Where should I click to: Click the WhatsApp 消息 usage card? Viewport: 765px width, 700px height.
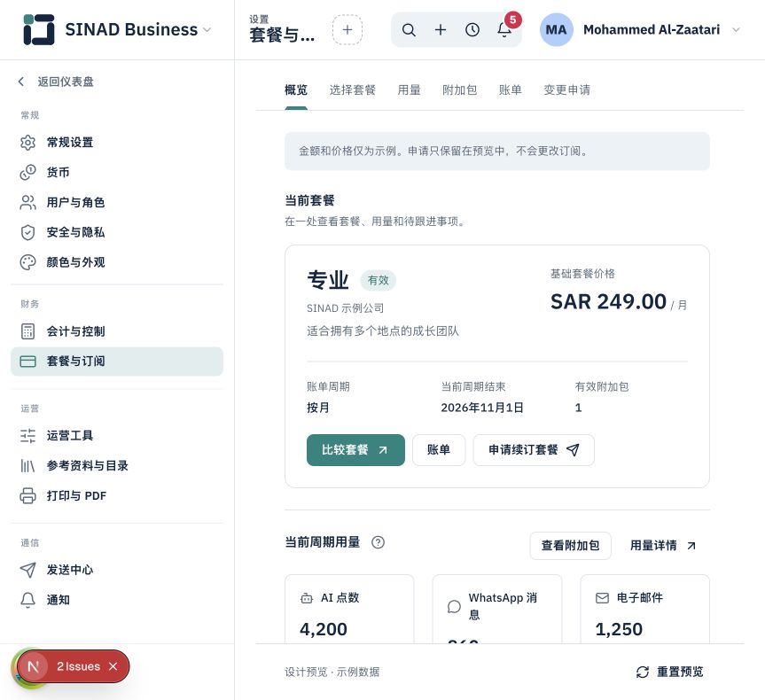click(497, 609)
